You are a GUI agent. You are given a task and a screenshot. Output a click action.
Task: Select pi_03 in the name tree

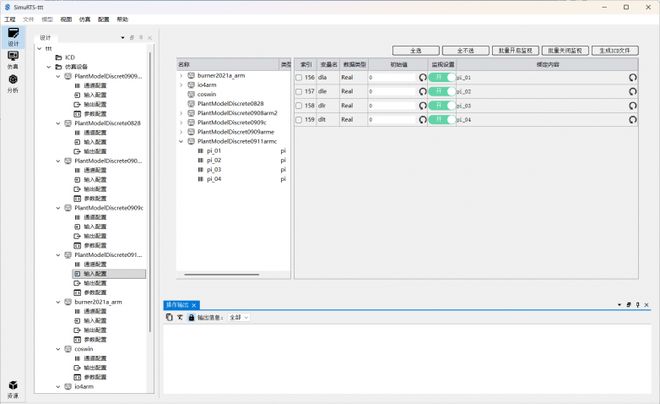pos(214,170)
